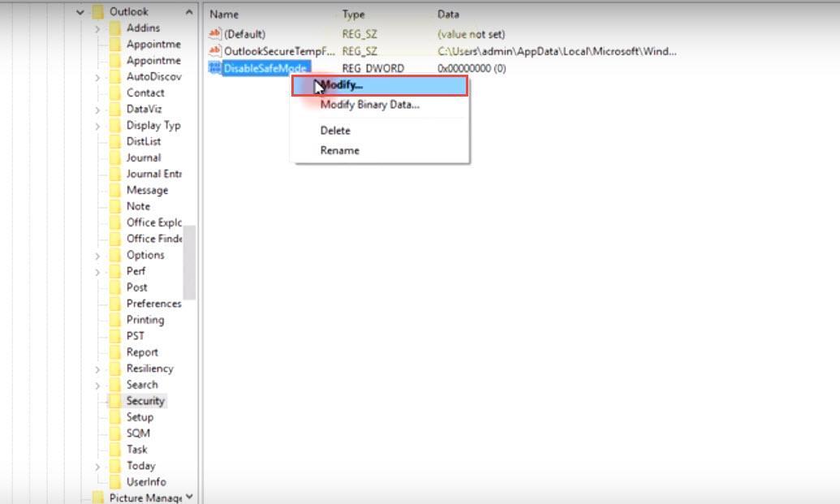Select the AutoDiscov key label
Viewport: 840px width, 504px height.
[153, 76]
